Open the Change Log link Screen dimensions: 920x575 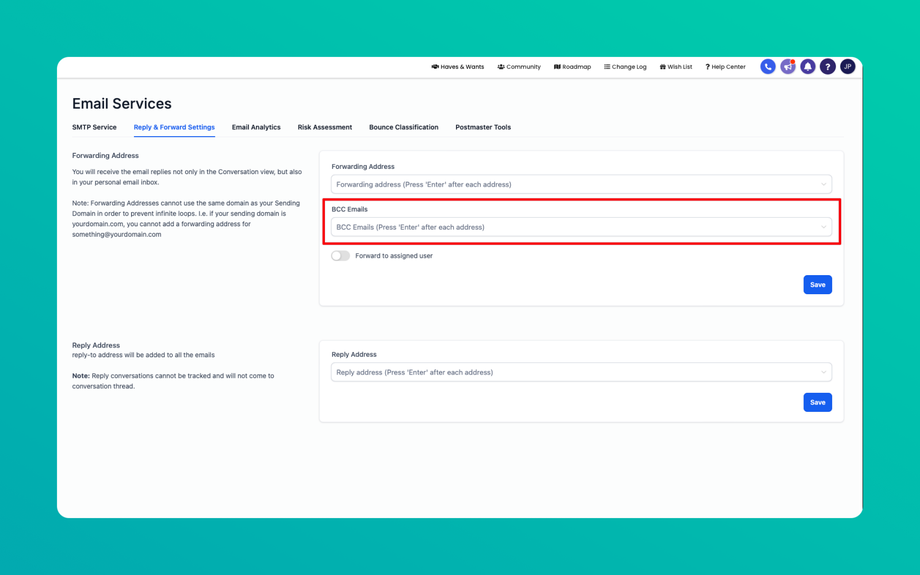[x=625, y=67]
